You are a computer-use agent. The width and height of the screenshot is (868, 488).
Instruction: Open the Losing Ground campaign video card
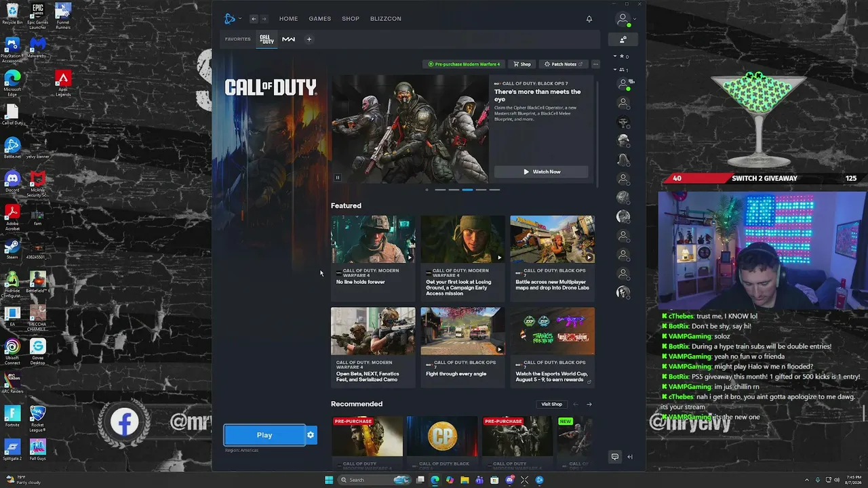pos(462,258)
